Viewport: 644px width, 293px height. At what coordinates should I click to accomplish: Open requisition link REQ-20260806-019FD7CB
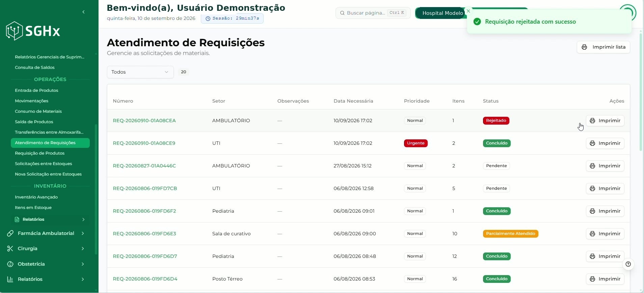(145, 188)
